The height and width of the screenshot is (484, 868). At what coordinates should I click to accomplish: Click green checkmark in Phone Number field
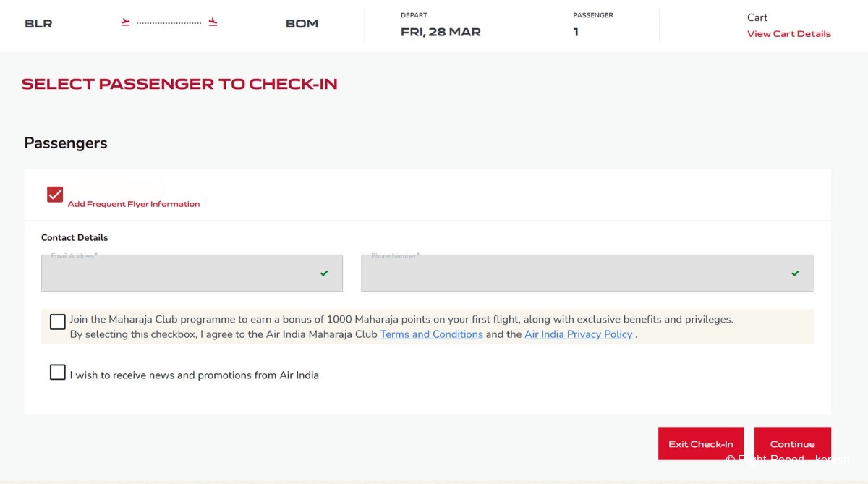795,273
